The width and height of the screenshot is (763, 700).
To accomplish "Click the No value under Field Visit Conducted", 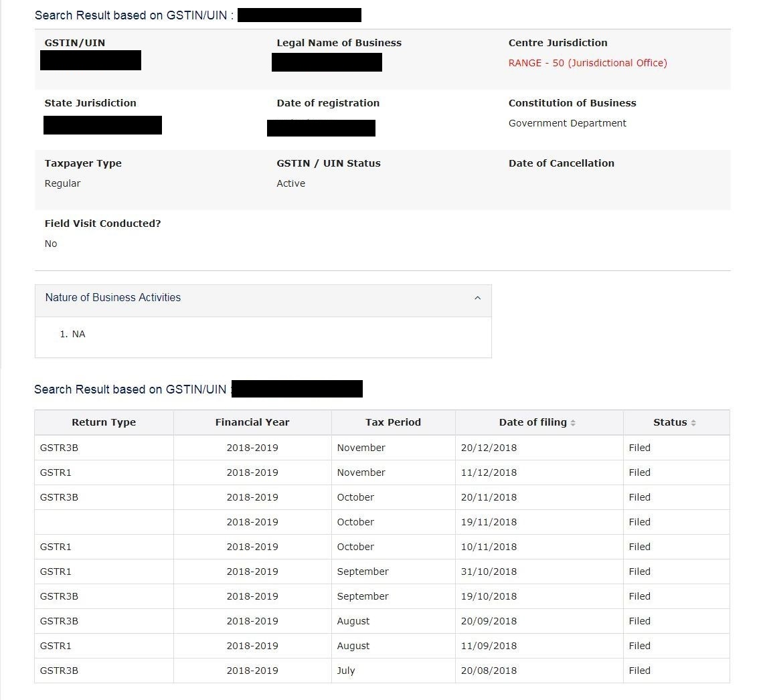I will [x=51, y=244].
